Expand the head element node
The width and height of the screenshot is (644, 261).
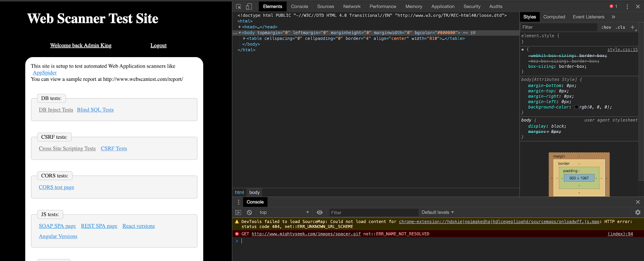click(240, 27)
